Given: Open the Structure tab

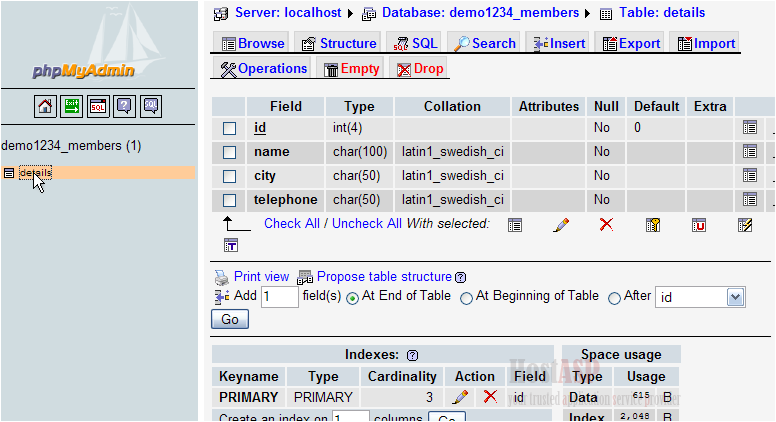Looking at the screenshot, I should tap(339, 44).
